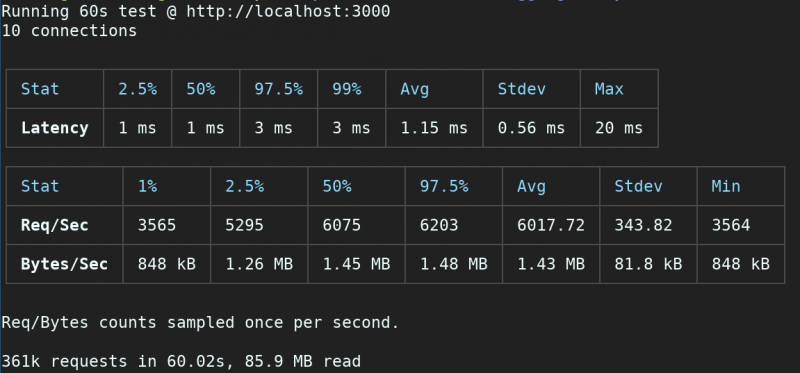Click the 343.82 Stdev Req/Sec value
Viewport: 800px width, 373px height.
[x=643, y=225]
